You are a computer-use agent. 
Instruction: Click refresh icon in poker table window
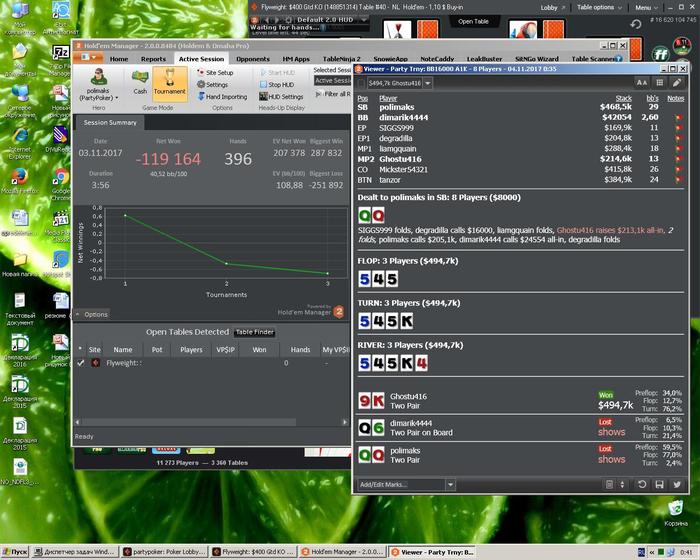pyautogui.click(x=636, y=25)
